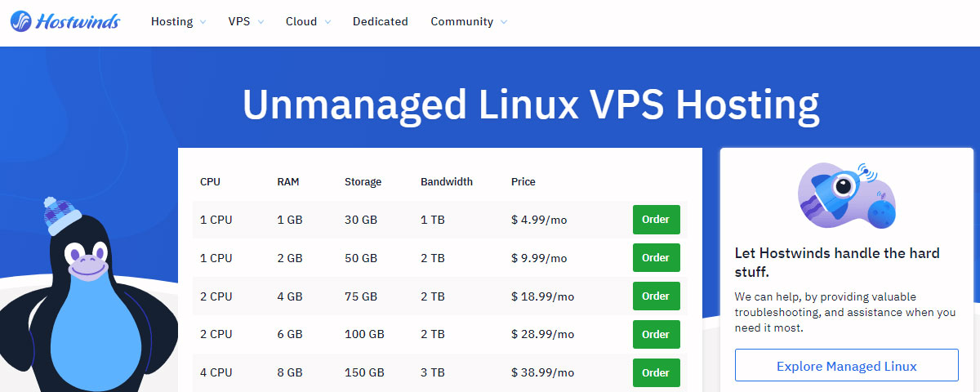Click the Unmanaged Linux VPS Hosting heading
The width and height of the screenshot is (980, 392).
tap(531, 105)
